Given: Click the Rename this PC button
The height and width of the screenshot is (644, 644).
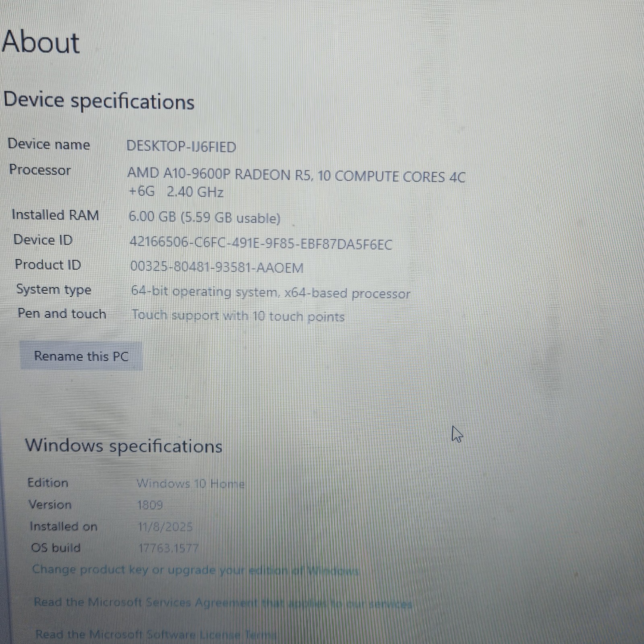Looking at the screenshot, I should (81, 356).
